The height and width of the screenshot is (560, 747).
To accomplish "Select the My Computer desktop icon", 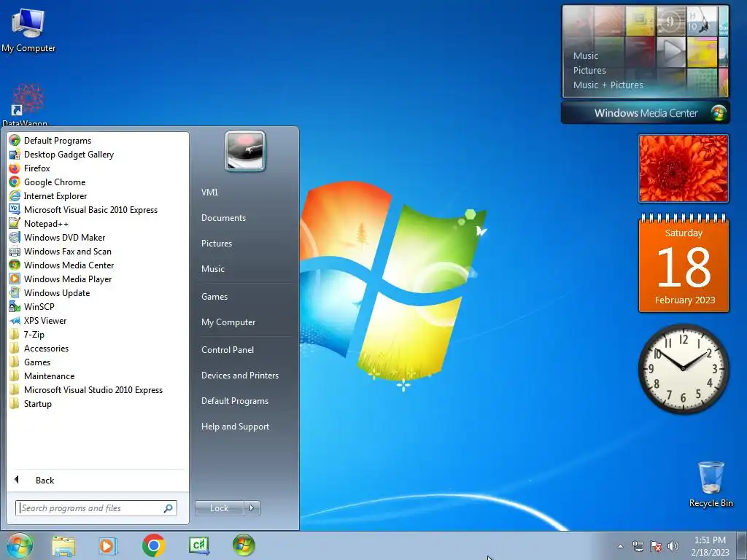I will pos(28,30).
